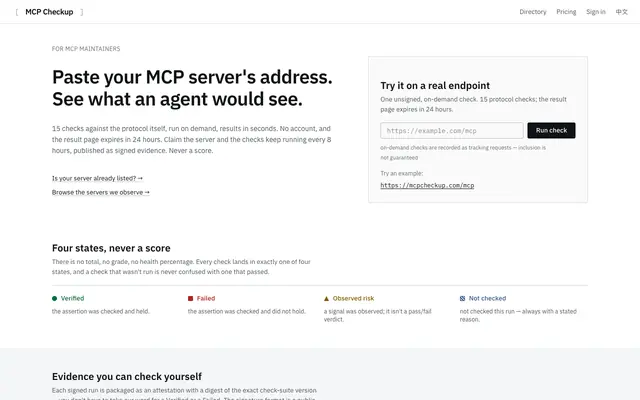The width and height of the screenshot is (640, 400).
Task: Select the 'Verified' label text
Action: click(x=72, y=298)
